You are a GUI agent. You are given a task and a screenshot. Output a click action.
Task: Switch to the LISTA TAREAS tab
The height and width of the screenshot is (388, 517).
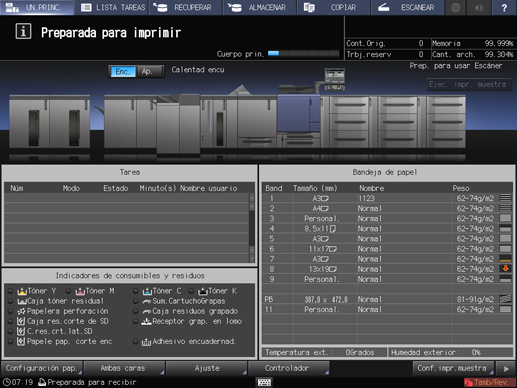click(x=113, y=7)
